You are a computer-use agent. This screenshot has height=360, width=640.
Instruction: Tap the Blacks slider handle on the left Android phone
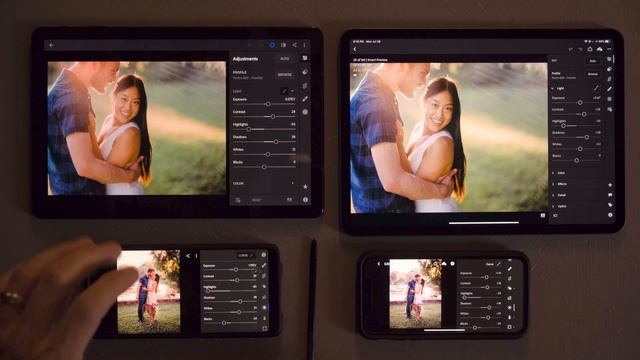pyautogui.click(x=224, y=323)
